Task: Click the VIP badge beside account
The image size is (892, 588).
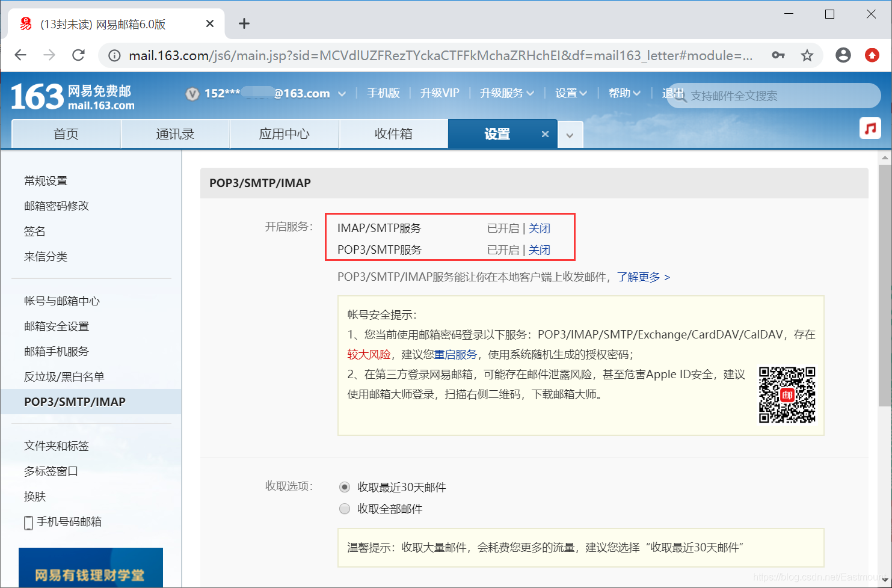Action: pyautogui.click(x=192, y=94)
